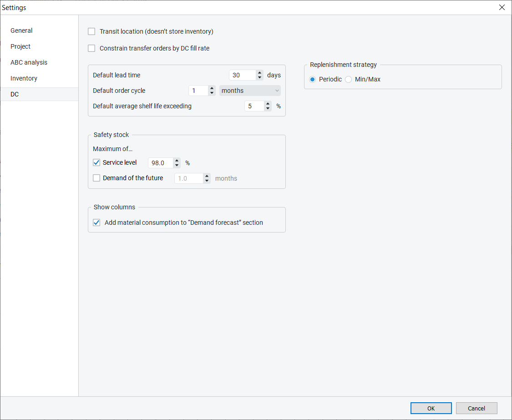
Task: Enable Demand of the future checkbox
Action: click(96, 178)
